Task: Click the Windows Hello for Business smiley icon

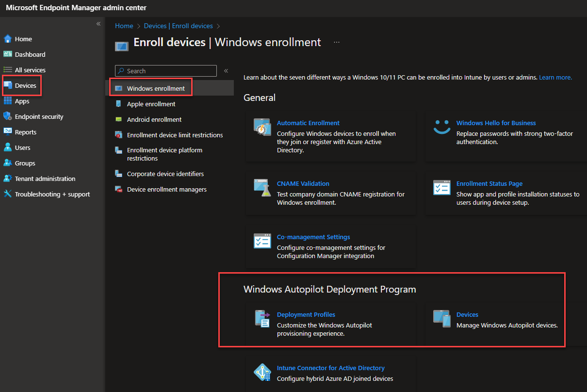Action: (441, 128)
